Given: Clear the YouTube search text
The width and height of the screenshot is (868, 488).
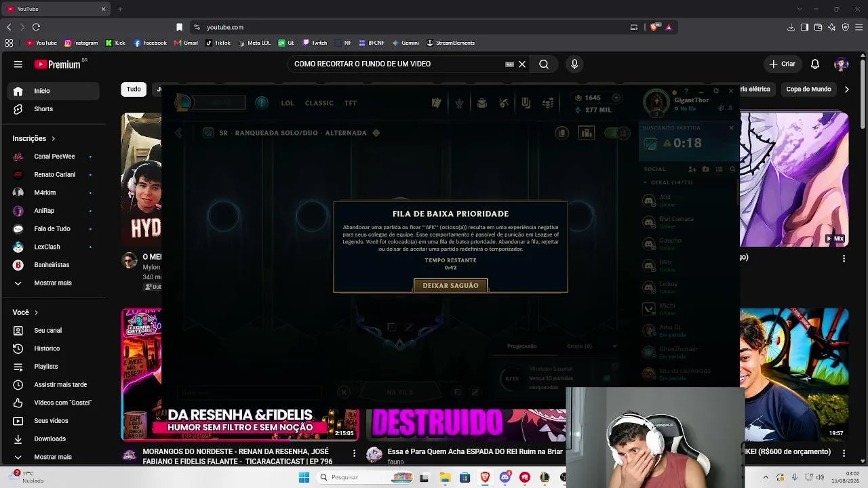Looking at the screenshot, I should (522, 64).
